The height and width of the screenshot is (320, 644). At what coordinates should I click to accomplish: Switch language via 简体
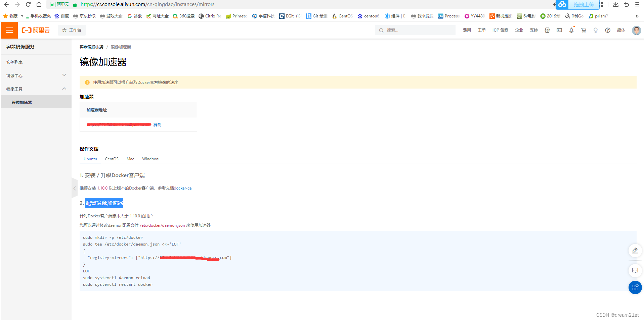point(621,30)
